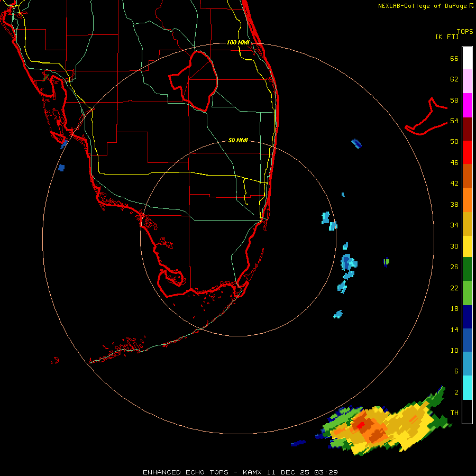Click the lone blue echo off the west coast

61,168
